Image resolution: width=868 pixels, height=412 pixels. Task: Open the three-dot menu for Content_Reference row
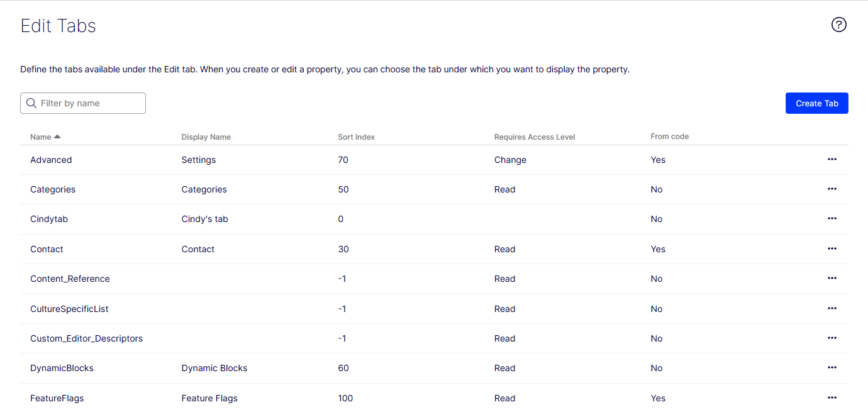click(832, 278)
